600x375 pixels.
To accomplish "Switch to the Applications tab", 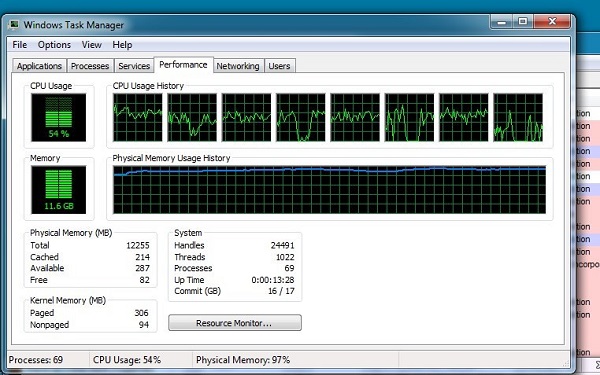I will (x=39, y=66).
